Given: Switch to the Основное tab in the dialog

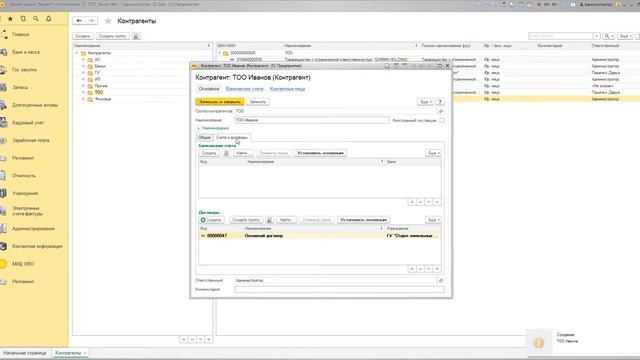Looking at the screenshot, I should [x=209, y=89].
